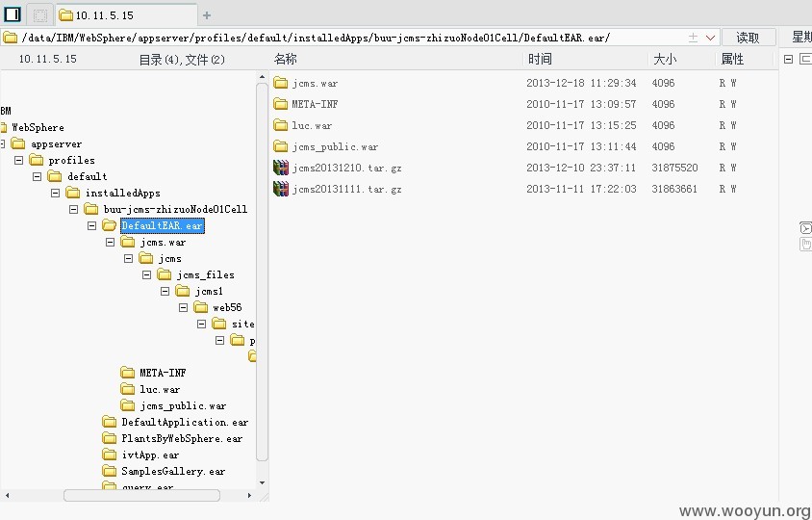Image resolution: width=812 pixels, height=520 pixels.
Task: Click the upper small icon on right edge
Action: (806, 227)
